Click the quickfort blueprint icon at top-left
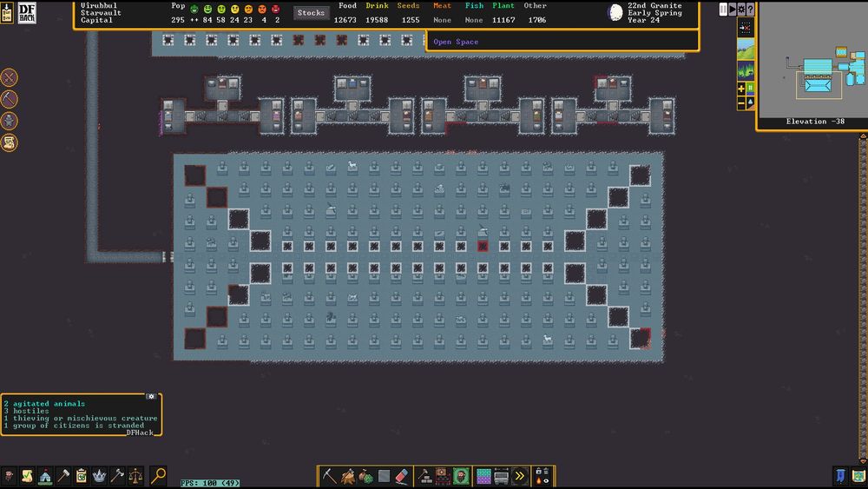This screenshot has height=489, width=868. pyautogui.click(x=7, y=12)
